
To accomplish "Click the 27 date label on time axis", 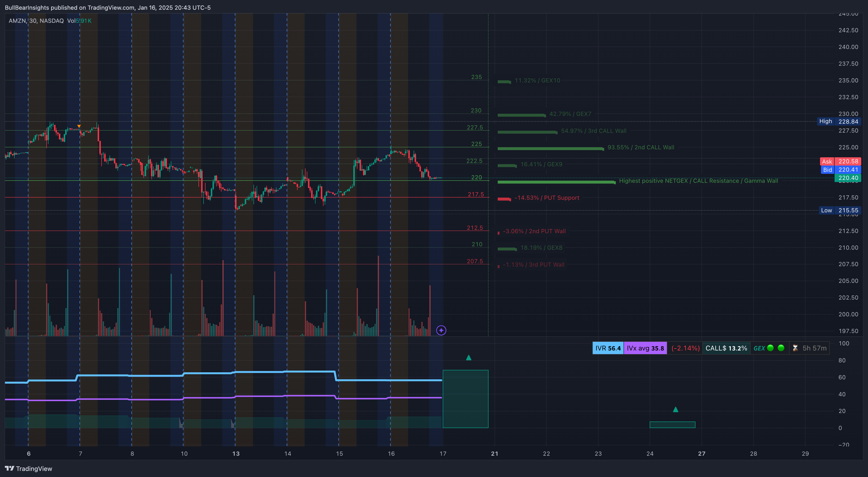I will 702,454.
